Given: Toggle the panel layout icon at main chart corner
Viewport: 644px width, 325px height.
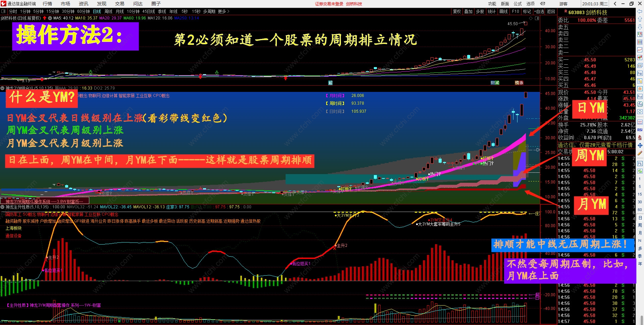Looking at the screenshot, I should click(x=537, y=18).
